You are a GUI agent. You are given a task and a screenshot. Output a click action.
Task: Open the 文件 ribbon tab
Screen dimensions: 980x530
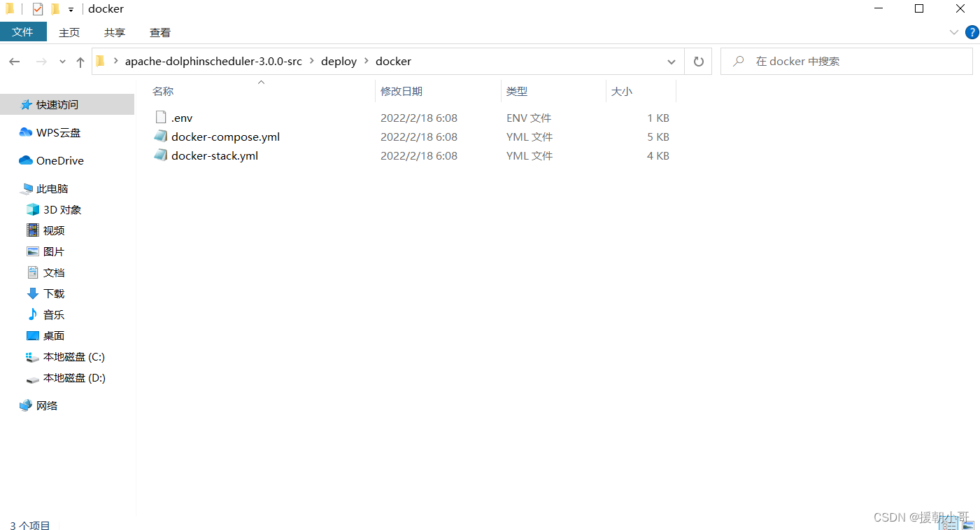click(23, 32)
